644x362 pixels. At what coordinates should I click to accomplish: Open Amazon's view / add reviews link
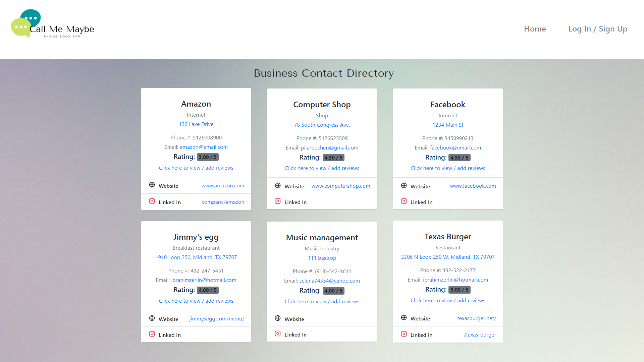(196, 168)
